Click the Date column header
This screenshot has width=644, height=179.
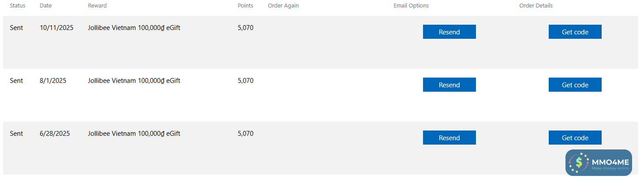(45, 6)
